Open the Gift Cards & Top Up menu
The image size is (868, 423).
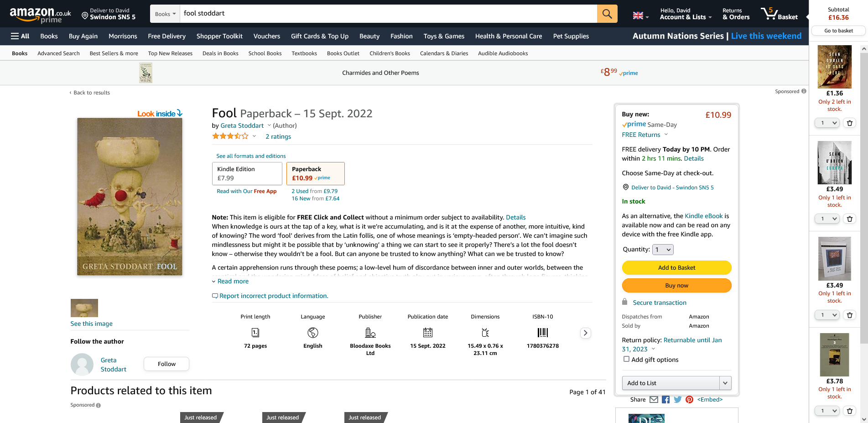click(319, 36)
